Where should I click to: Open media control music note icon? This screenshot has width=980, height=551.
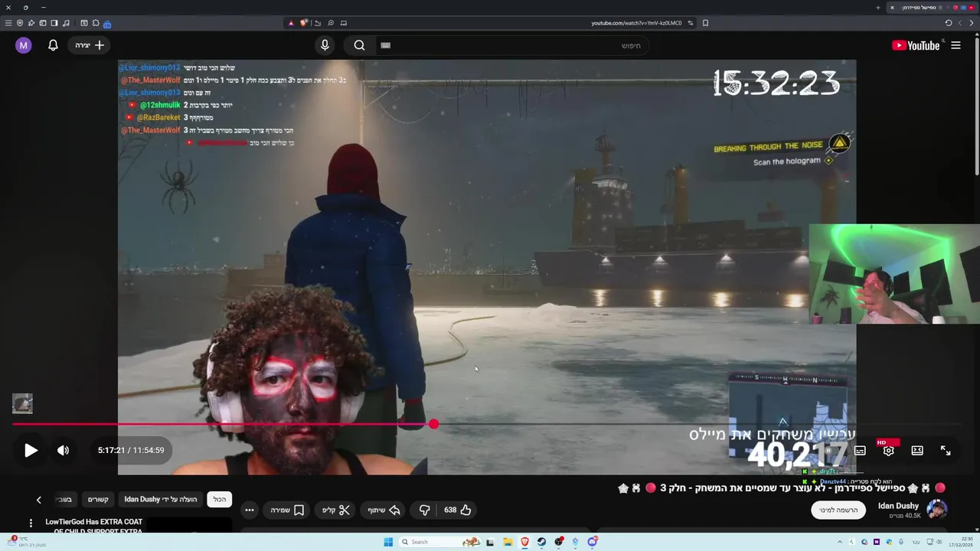(x=66, y=23)
